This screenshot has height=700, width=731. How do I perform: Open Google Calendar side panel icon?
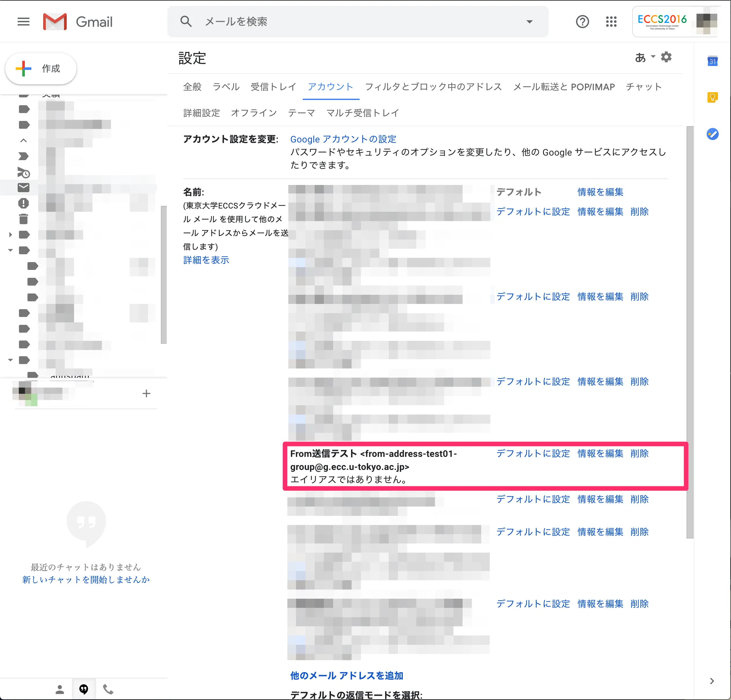click(x=712, y=61)
